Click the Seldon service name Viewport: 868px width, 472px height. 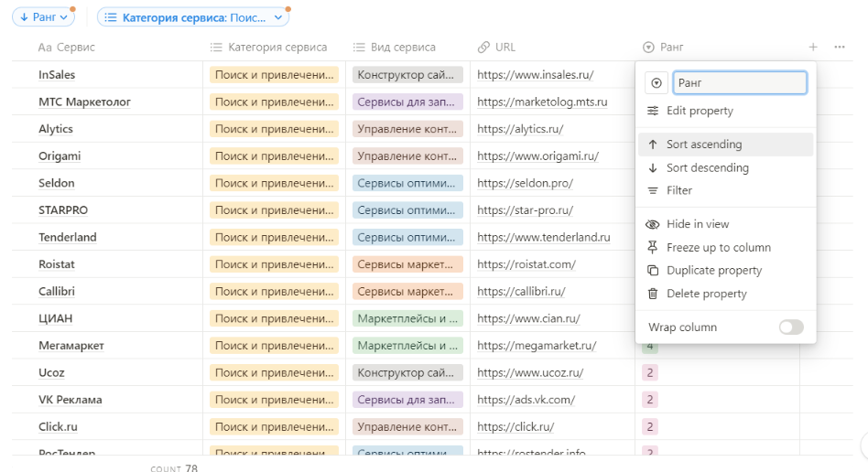click(57, 183)
